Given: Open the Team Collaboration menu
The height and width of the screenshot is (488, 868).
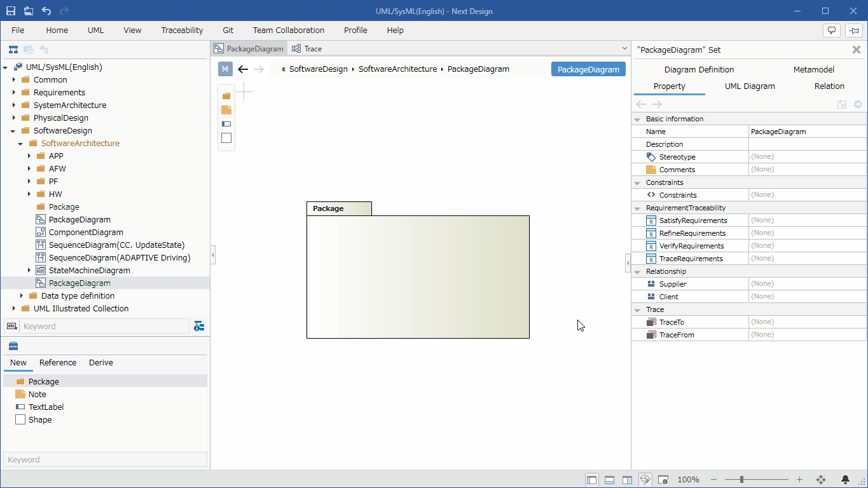Looking at the screenshot, I should coord(289,30).
